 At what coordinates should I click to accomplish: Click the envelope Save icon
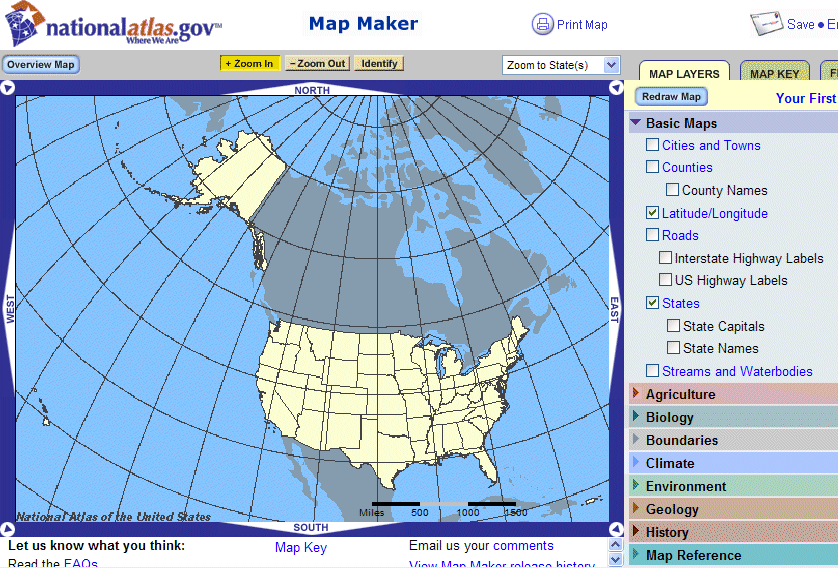click(766, 24)
